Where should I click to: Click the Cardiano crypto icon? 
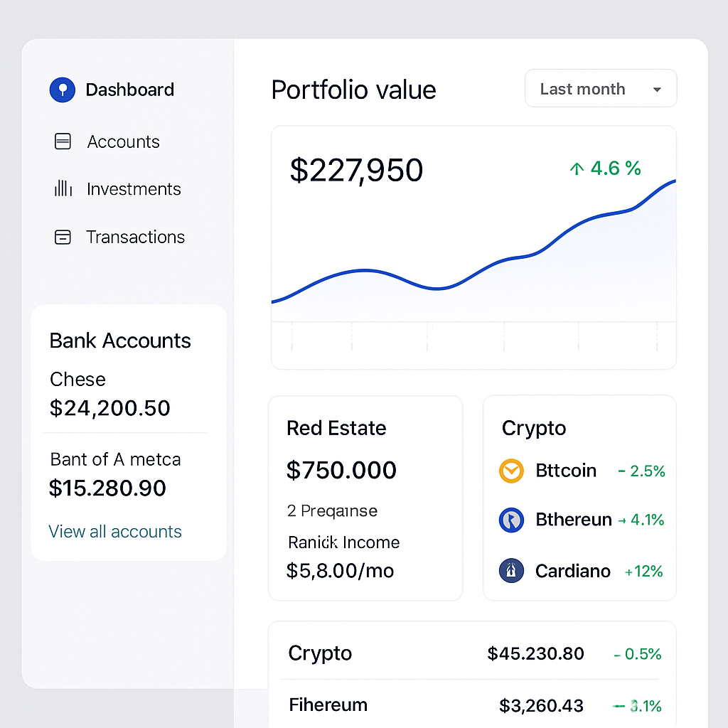coord(511,571)
